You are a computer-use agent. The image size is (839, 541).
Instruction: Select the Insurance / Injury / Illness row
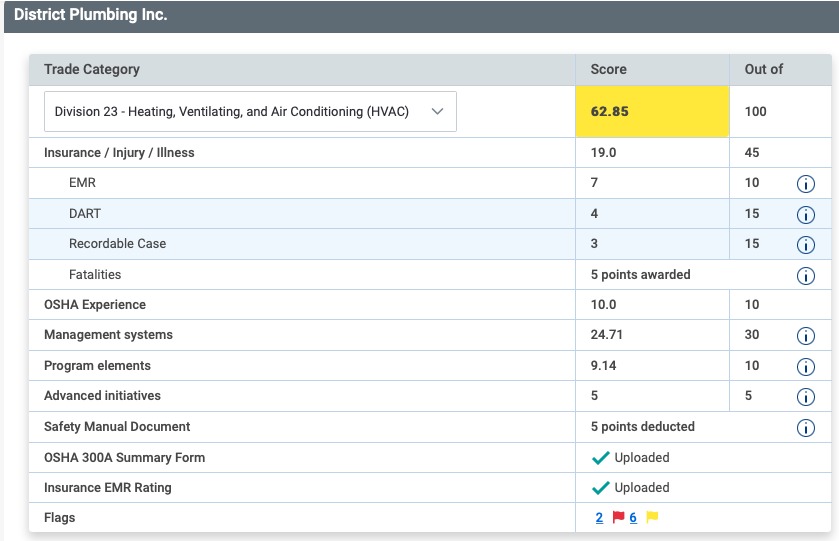tap(119, 153)
